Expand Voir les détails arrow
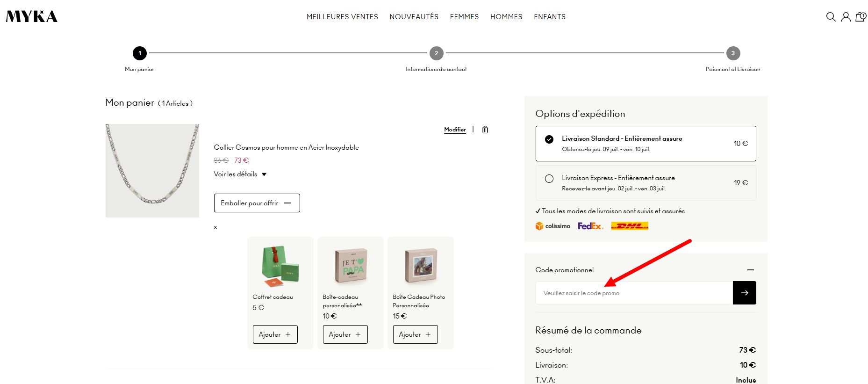This screenshot has height=384, width=868. tap(264, 174)
